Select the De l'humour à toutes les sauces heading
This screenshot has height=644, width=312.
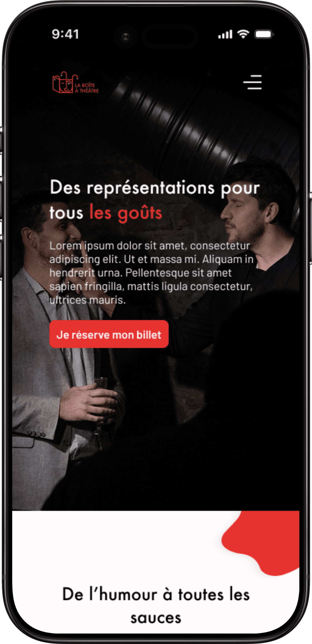pos(156,606)
